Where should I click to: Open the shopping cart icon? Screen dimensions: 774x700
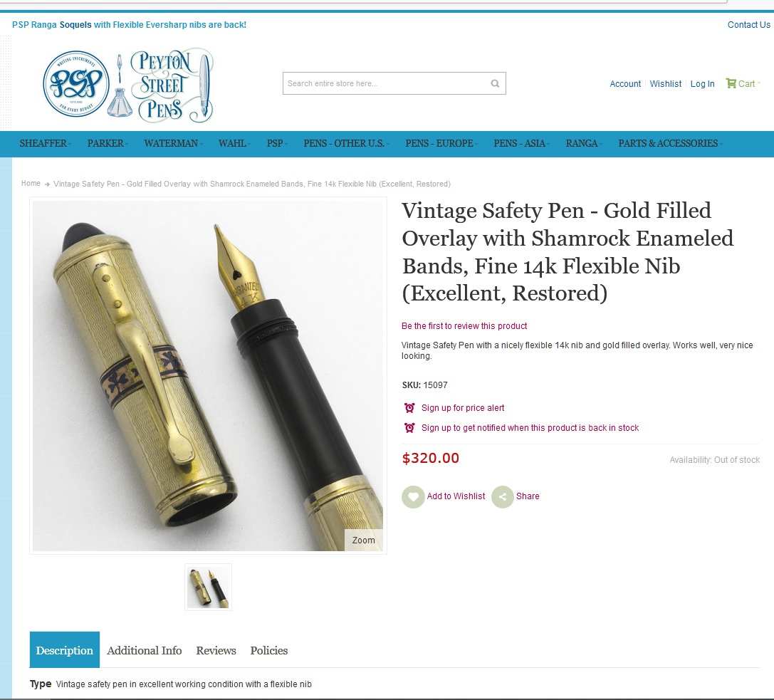(731, 83)
